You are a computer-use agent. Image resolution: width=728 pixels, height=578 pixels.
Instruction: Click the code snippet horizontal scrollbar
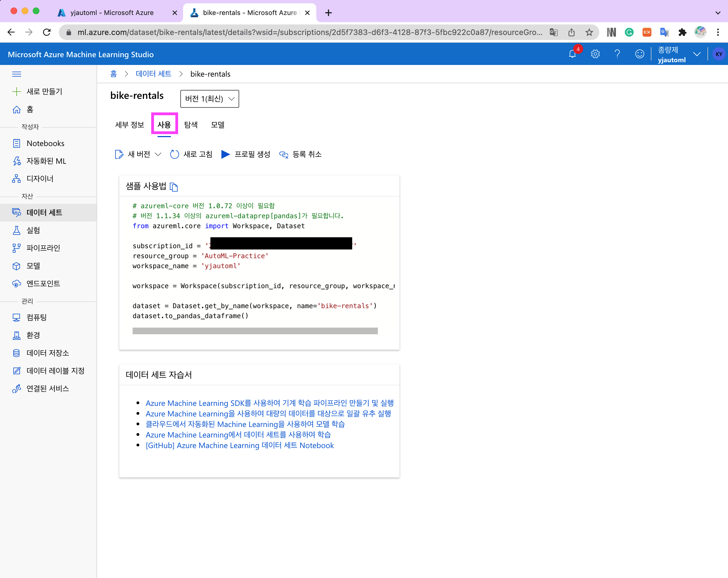[255, 331]
